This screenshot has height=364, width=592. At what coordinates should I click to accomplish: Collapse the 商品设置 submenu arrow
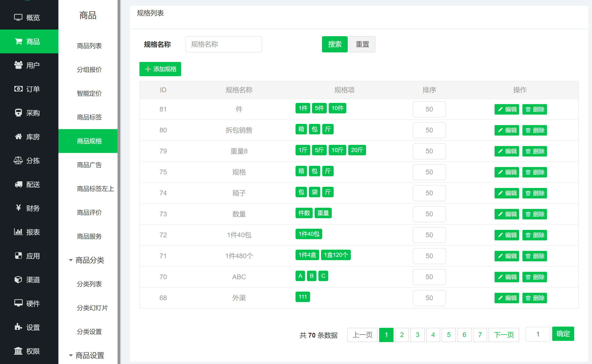pos(71,355)
